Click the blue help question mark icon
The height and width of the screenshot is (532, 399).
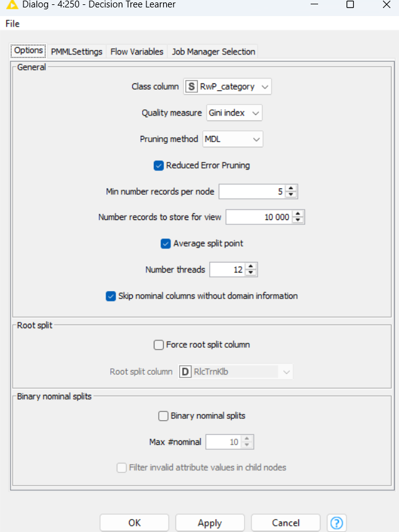click(x=337, y=523)
